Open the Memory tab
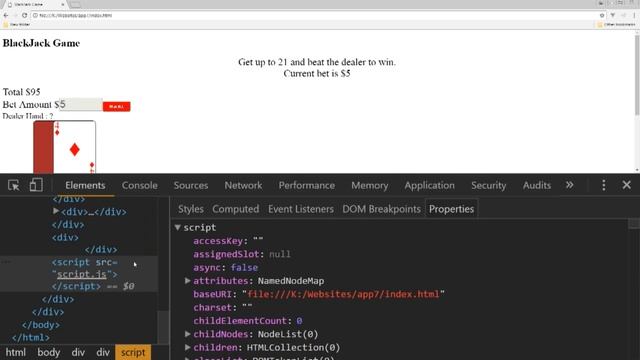The height and width of the screenshot is (360, 640). click(369, 185)
